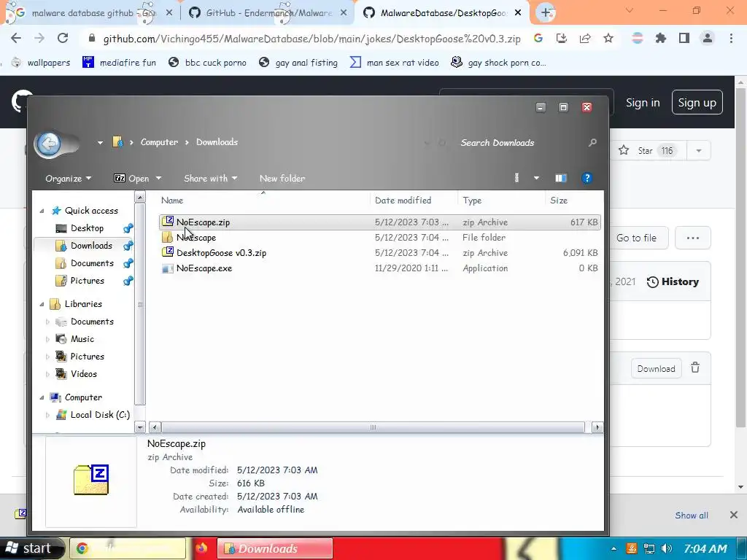Image resolution: width=747 pixels, height=560 pixels.
Task: Close the Chrome downloads bar
Action: 734,515
